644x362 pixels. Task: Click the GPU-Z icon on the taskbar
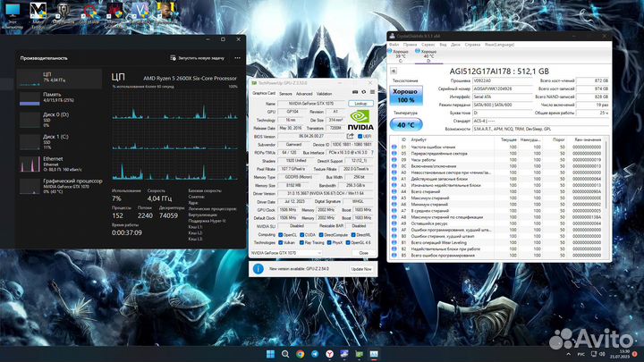[360, 354]
